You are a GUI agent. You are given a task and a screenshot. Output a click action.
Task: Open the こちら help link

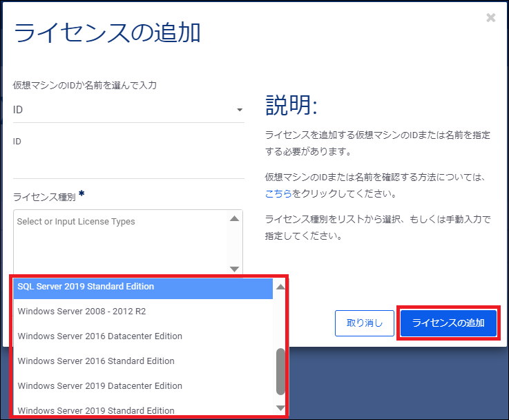(278, 194)
